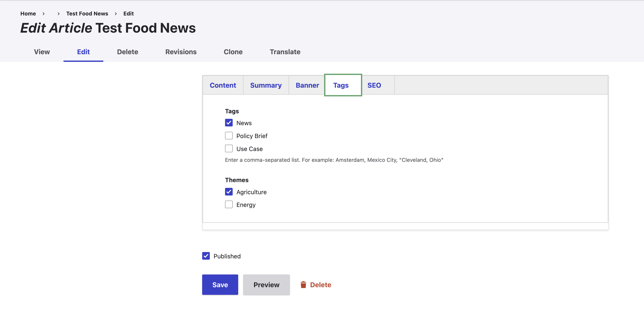Select the Edit primary tab

click(x=83, y=52)
